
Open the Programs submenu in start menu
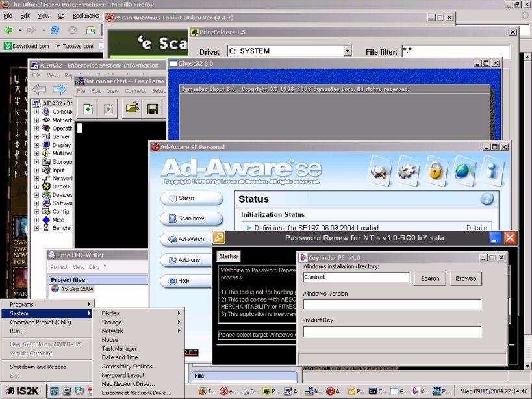coord(47,304)
